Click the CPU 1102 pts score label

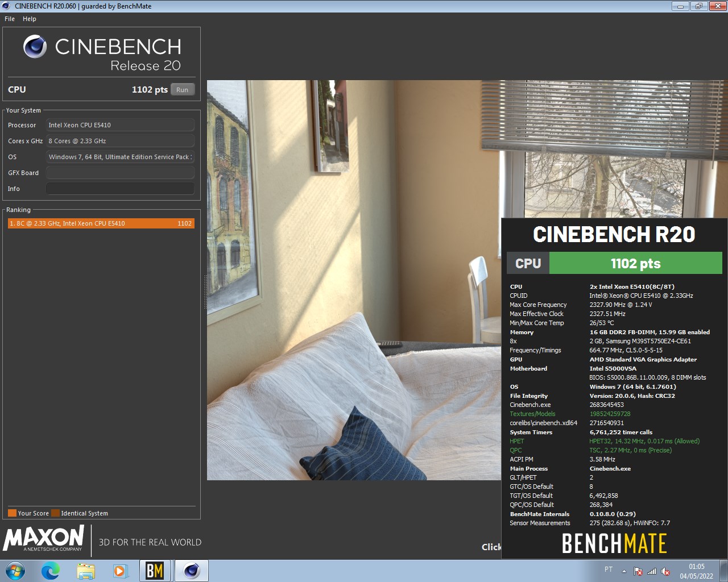click(x=150, y=90)
